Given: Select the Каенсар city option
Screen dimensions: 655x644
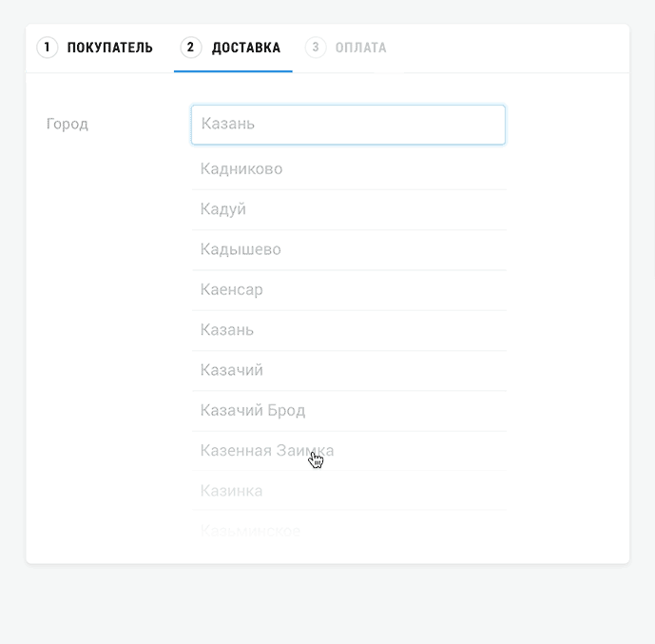Looking at the screenshot, I should pyautogui.click(x=349, y=289).
